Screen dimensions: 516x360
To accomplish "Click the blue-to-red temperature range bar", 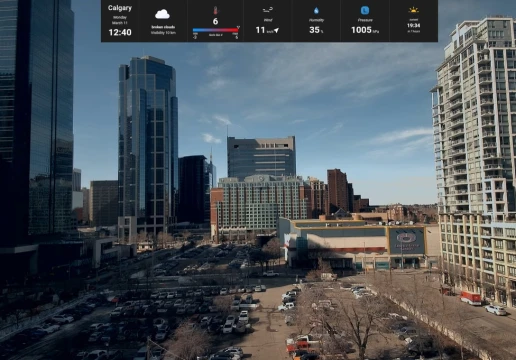I will tap(215, 30).
